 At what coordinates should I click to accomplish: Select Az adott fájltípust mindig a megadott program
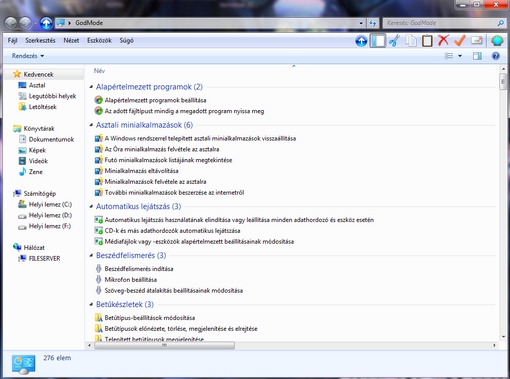tap(179, 111)
